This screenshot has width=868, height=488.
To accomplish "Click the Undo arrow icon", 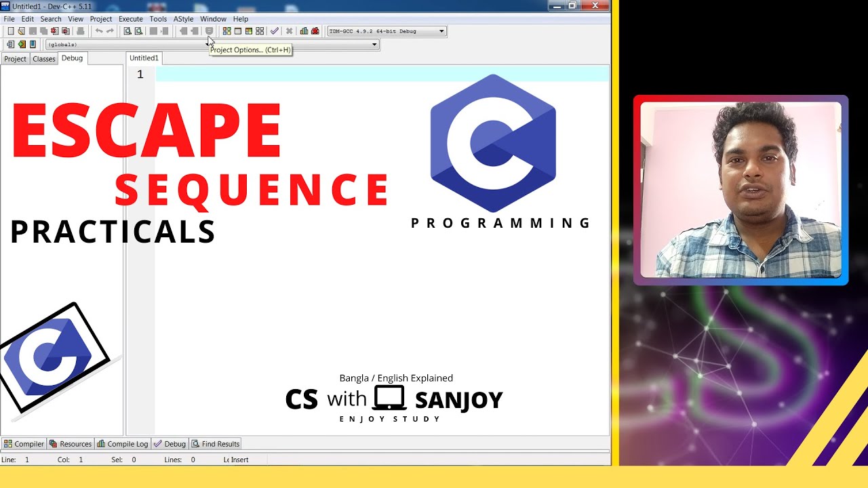I will pyautogui.click(x=99, y=31).
